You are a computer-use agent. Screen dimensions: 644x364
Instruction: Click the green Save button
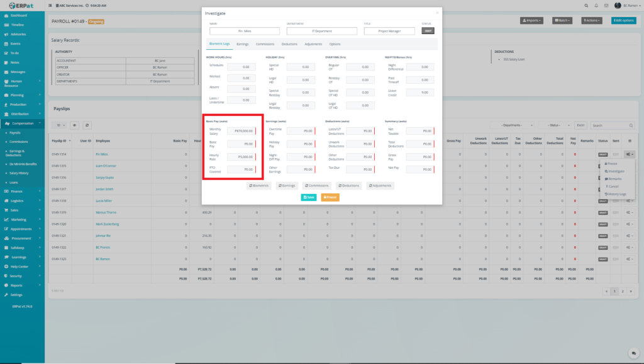[x=308, y=197]
